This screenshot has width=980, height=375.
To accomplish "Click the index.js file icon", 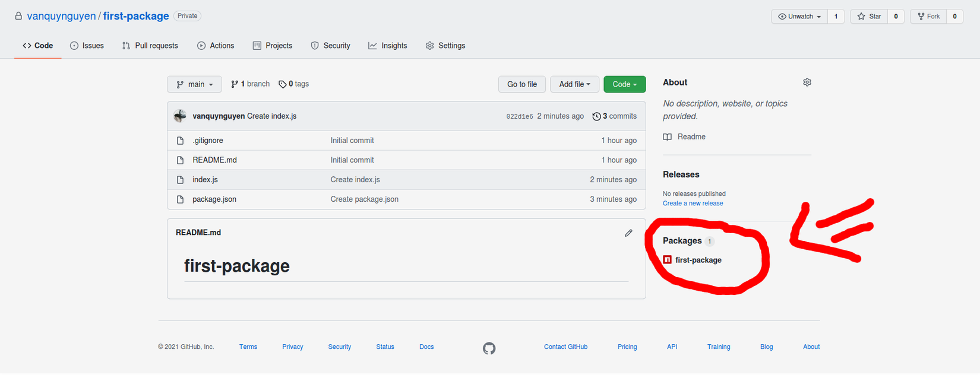I will click(x=180, y=180).
